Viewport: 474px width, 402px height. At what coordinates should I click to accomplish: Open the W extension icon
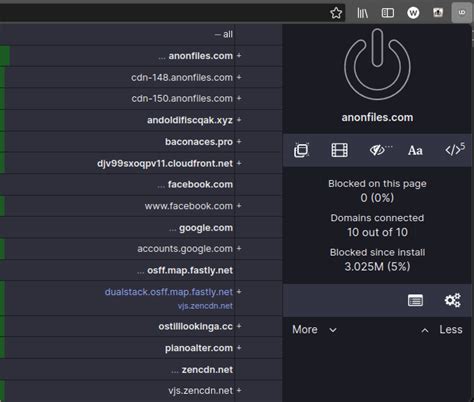pyautogui.click(x=413, y=13)
